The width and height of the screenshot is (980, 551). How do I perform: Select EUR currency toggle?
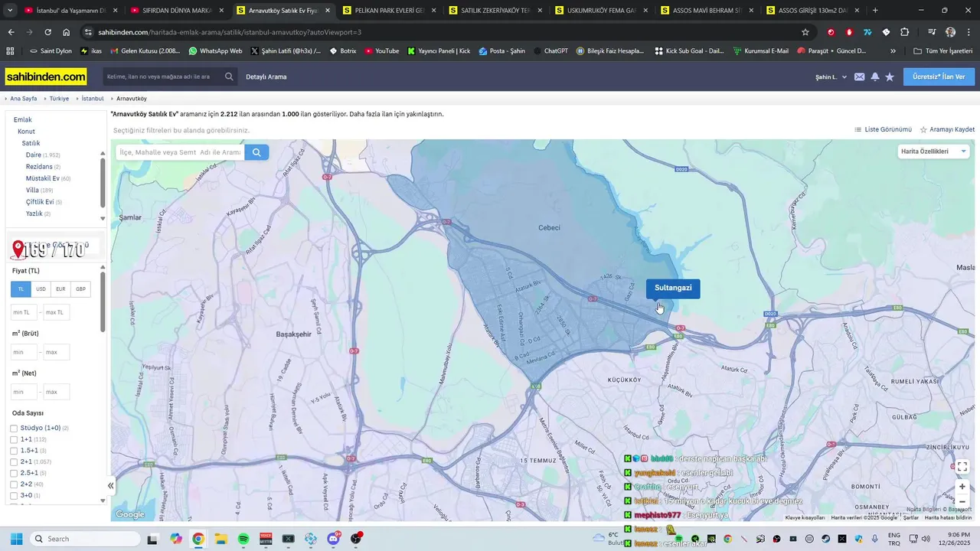(60, 289)
